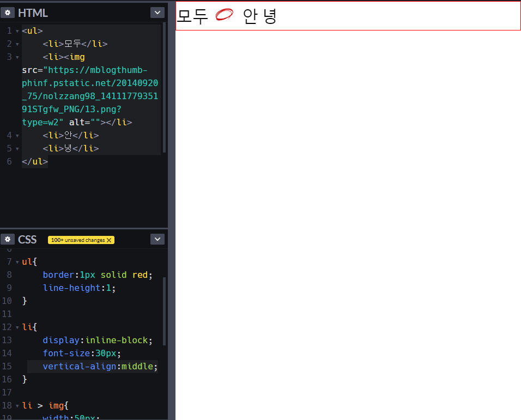This screenshot has height=420, width=521.
Task: Collapse the fold arrow on HTML line 5
Action: pos(17,149)
